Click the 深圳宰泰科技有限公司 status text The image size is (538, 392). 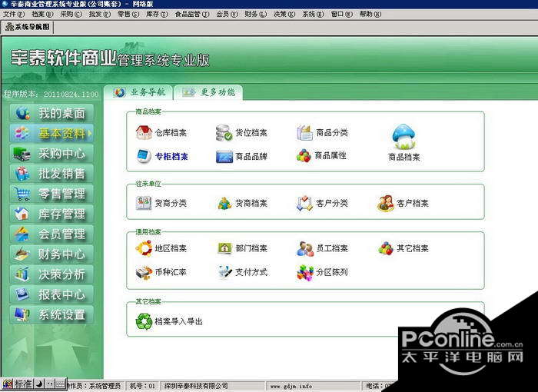[x=196, y=386]
